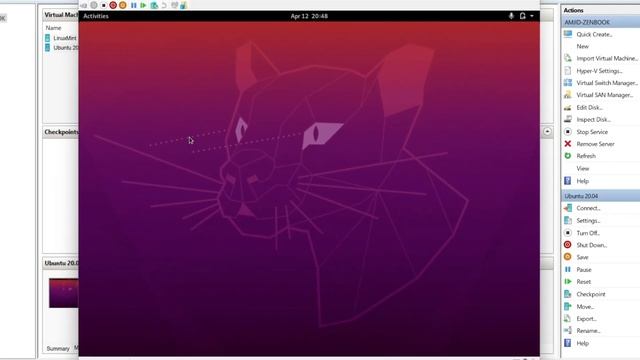Viewport: 640px width, 360px height.
Task: Click the Ctrl+Alt+Delete toolbar icon in VM window
Action: pyautogui.click(x=84, y=5)
